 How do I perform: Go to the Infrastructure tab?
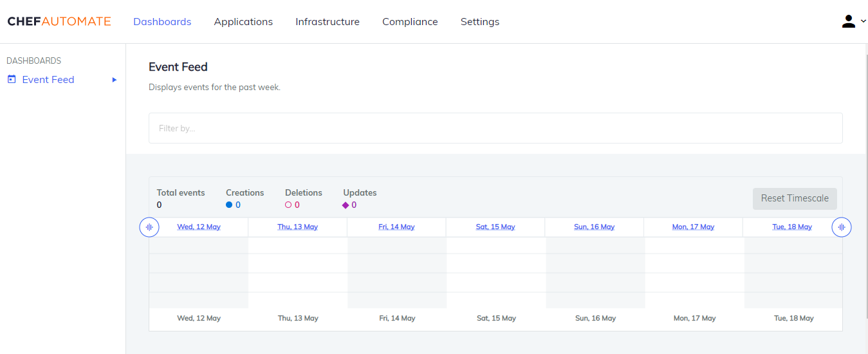click(x=328, y=22)
